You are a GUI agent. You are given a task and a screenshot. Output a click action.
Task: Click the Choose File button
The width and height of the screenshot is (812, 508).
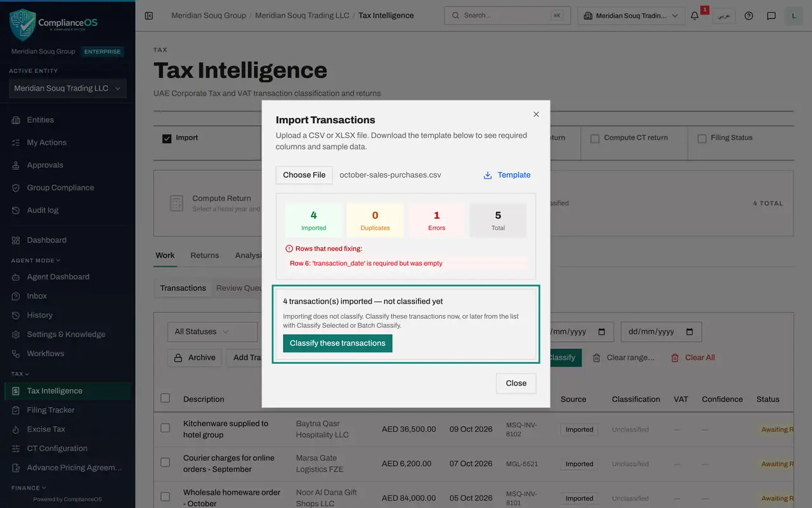click(x=304, y=175)
